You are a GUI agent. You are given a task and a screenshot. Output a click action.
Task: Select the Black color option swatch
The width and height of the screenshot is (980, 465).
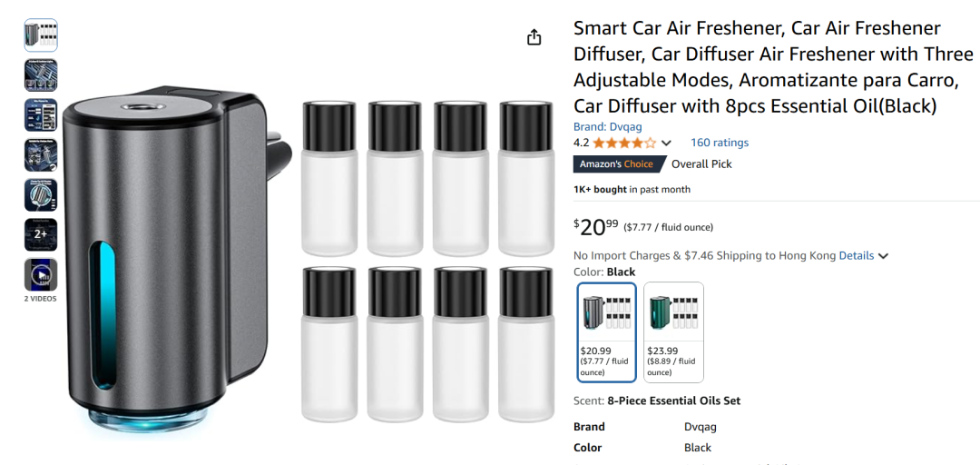click(x=606, y=332)
